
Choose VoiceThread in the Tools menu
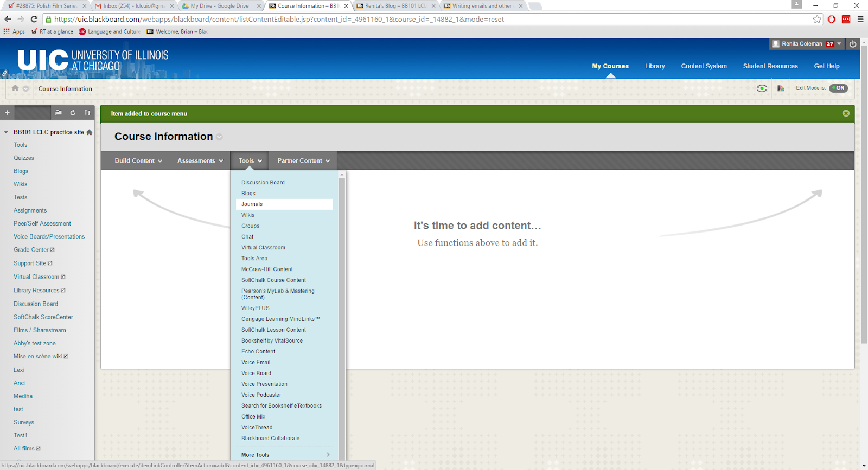pos(257,428)
